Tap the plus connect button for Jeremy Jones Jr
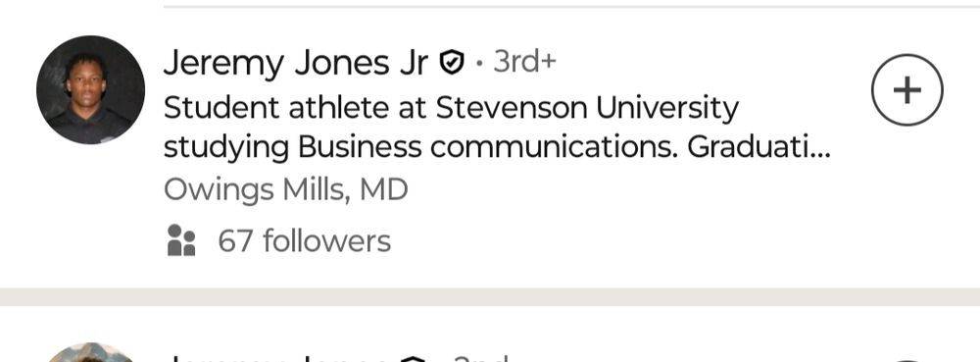 pos(906,90)
